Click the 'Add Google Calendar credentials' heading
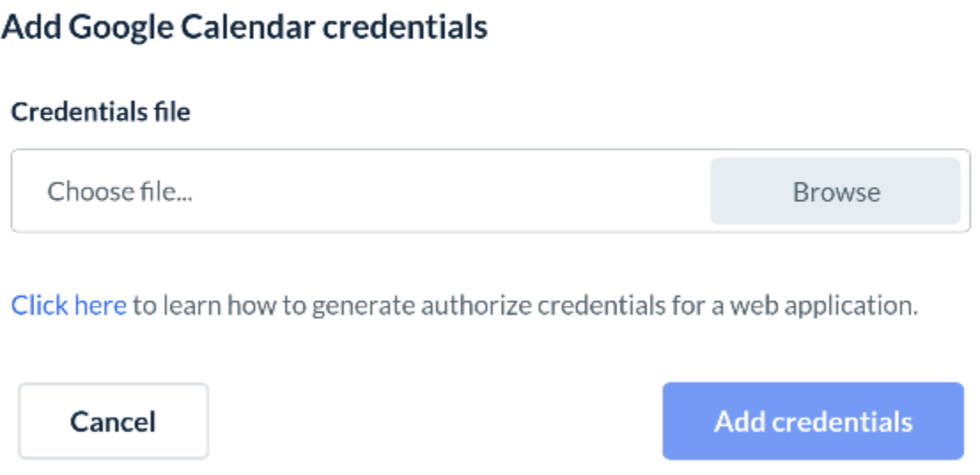 (245, 27)
